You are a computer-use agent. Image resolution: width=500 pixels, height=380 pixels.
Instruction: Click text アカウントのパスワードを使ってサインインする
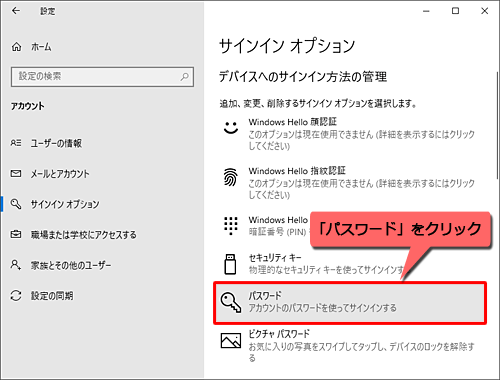pyautogui.click(x=322, y=308)
